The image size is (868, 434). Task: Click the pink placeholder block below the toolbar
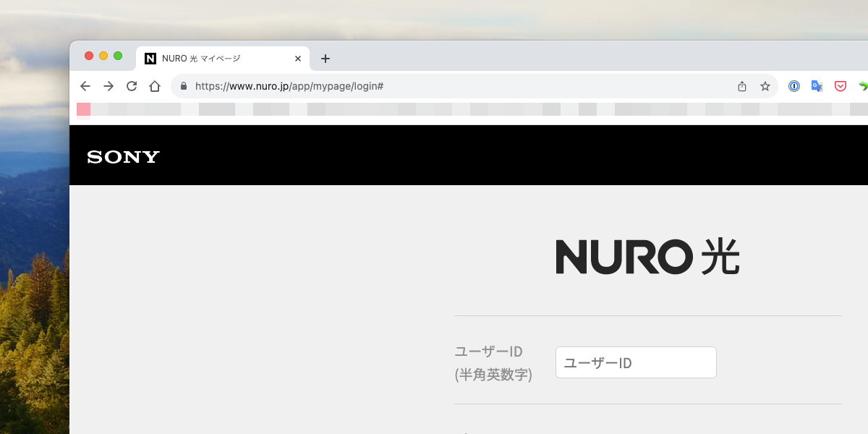click(83, 109)
